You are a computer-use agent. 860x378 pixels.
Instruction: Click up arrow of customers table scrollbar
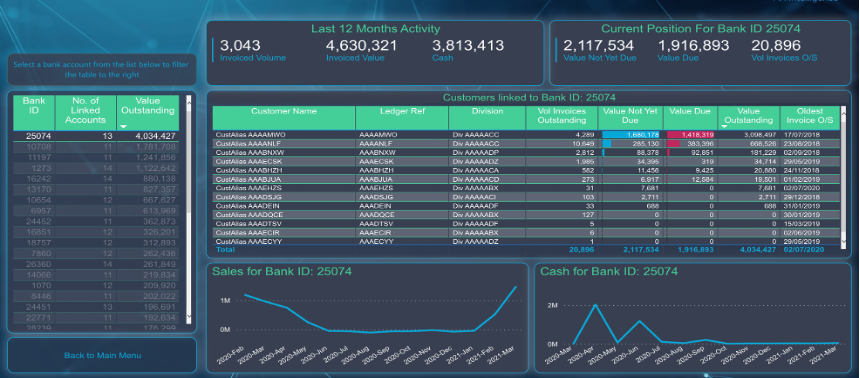pos(844,110)
